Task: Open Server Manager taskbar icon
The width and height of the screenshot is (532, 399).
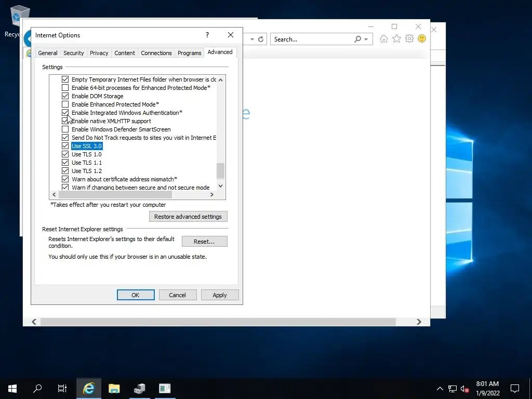Action: click(139, 389)
